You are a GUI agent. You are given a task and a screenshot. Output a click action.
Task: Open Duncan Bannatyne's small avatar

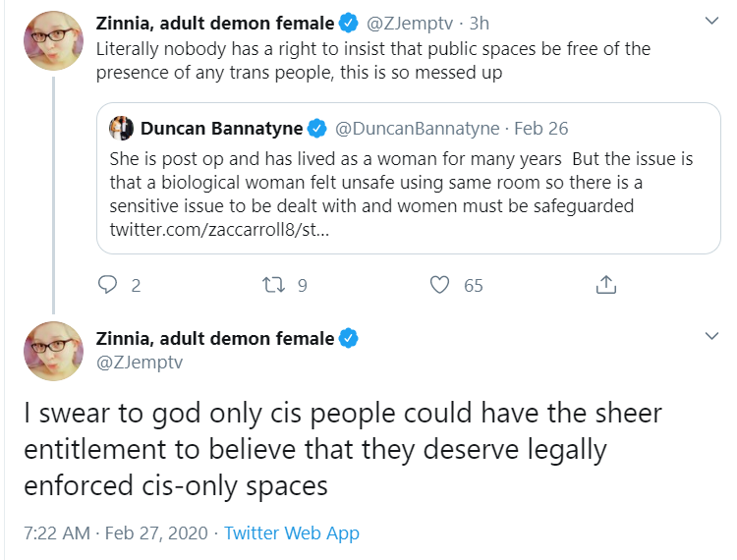point(121,128)
